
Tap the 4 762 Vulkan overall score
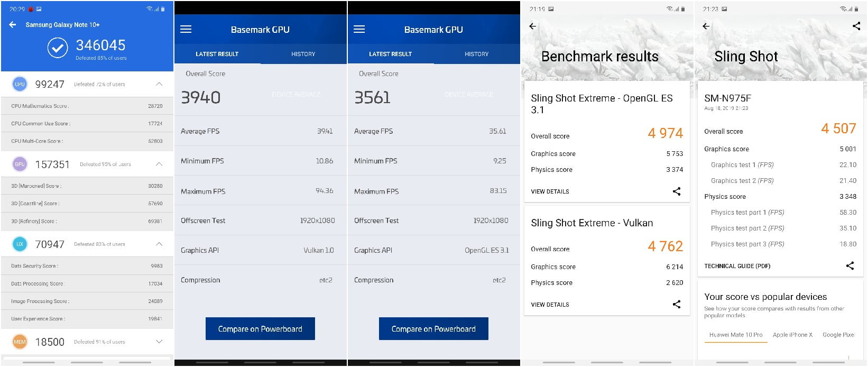665,246
